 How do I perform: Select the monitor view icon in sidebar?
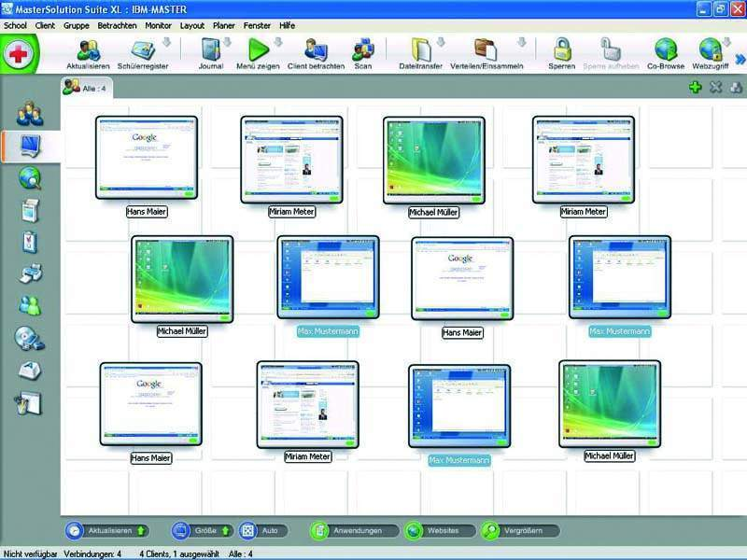tap(31, 144)
